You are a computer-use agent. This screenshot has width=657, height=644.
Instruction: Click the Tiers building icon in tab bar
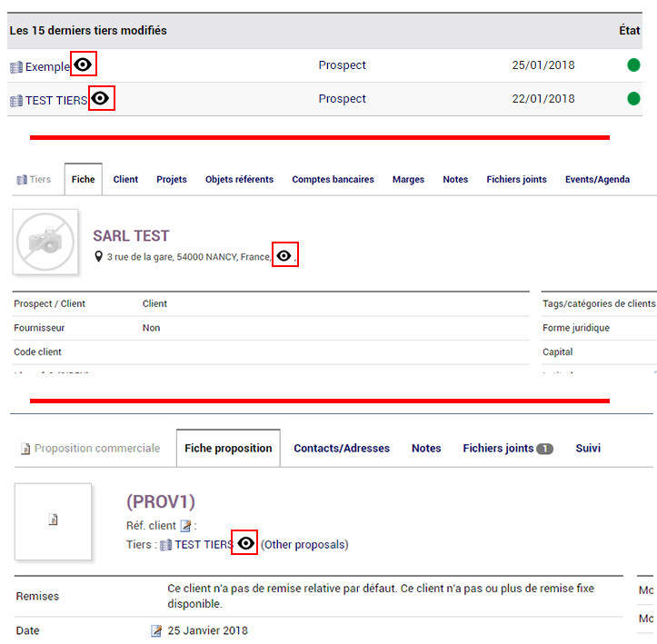(x=22, y=180)
